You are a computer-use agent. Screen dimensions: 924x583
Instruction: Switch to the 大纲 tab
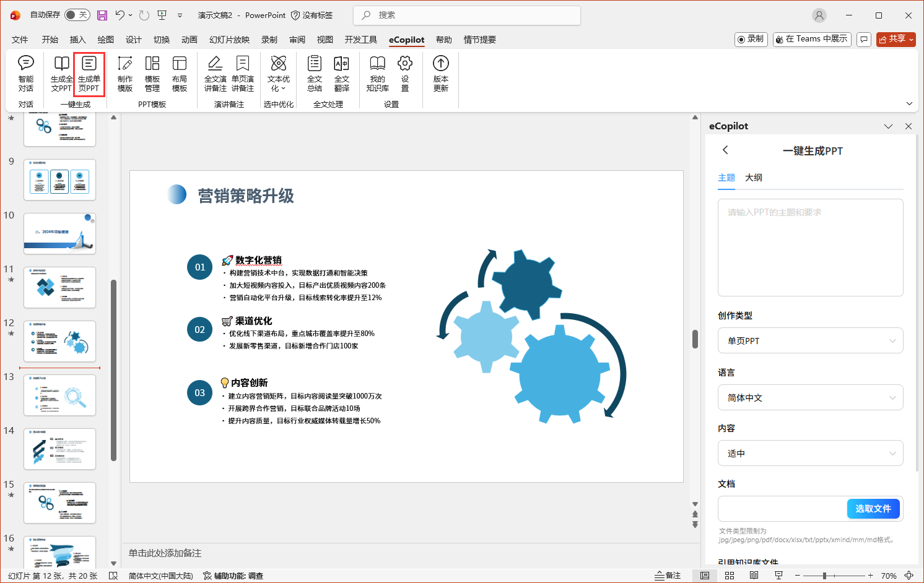754,178
